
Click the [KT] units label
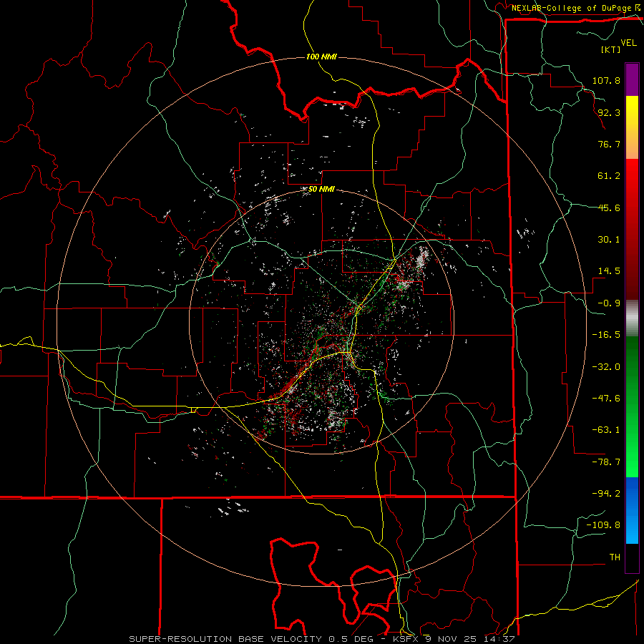coord(610,49)
